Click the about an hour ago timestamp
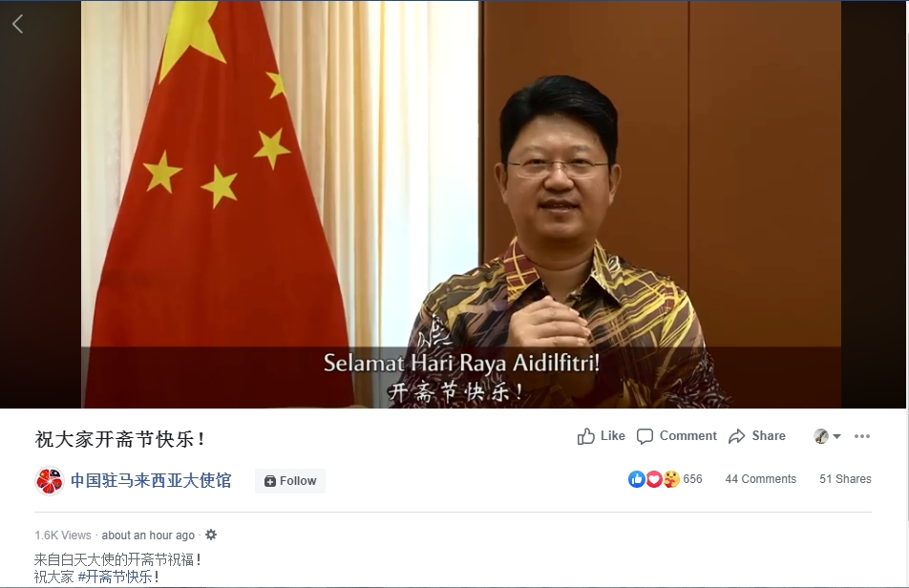 pos(148,535)
